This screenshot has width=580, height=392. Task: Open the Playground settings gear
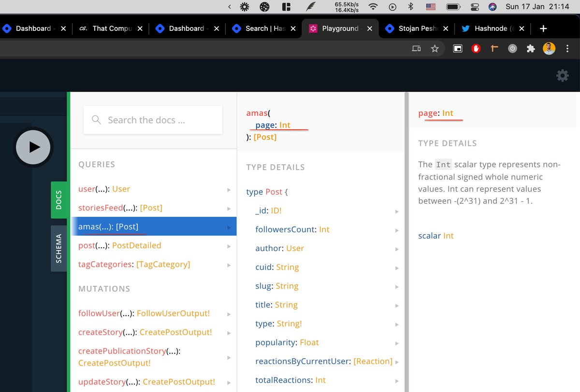562,76
